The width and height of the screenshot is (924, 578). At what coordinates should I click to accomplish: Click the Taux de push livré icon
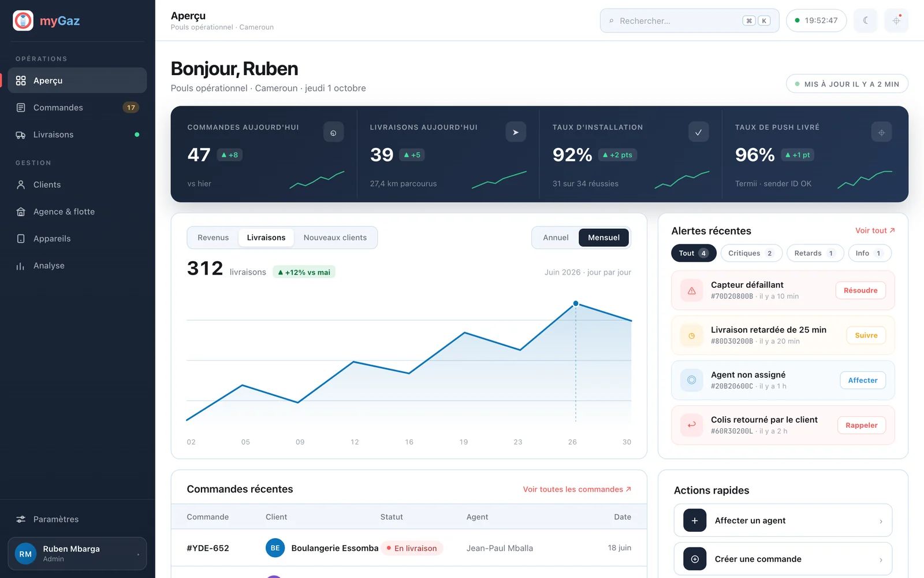(881, 132)
